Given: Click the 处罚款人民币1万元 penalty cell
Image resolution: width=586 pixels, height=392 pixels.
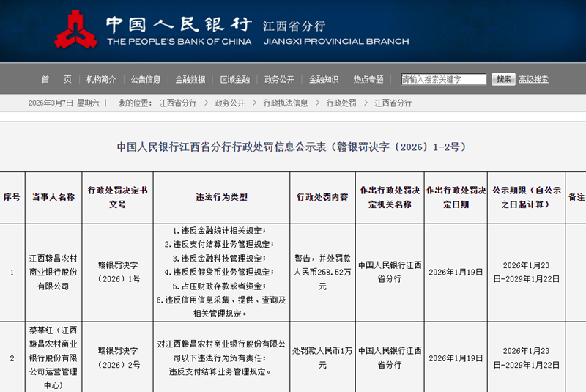Looking at the screenshot, I should point(322,358).
